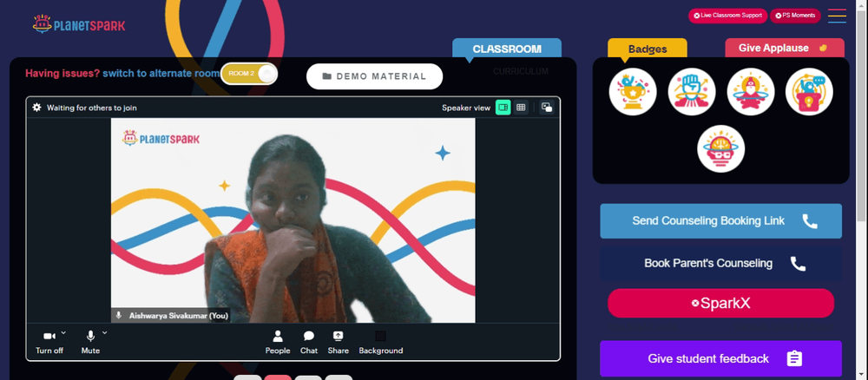Select the Badges tab
The image size is (868, 380).
point(648,49)
